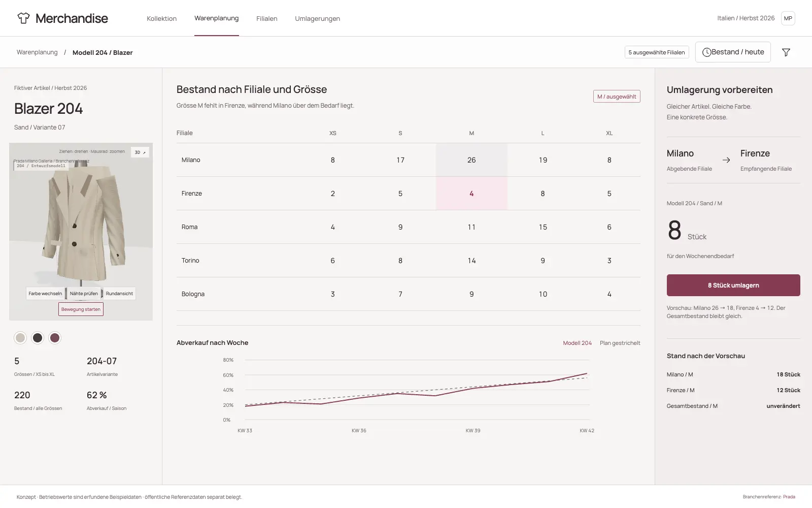Click the Warenplanung breadcrumb link
This screenshot has height=508, width=812.
point(37,52)
